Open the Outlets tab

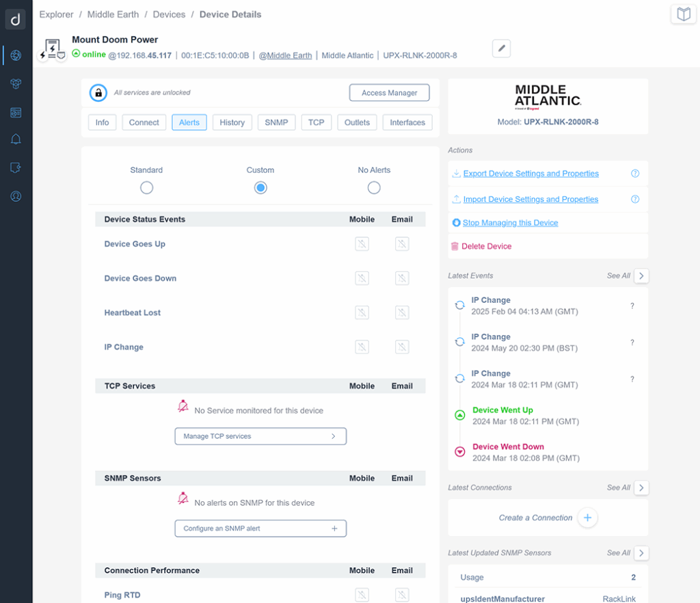[x=357, y=122]
